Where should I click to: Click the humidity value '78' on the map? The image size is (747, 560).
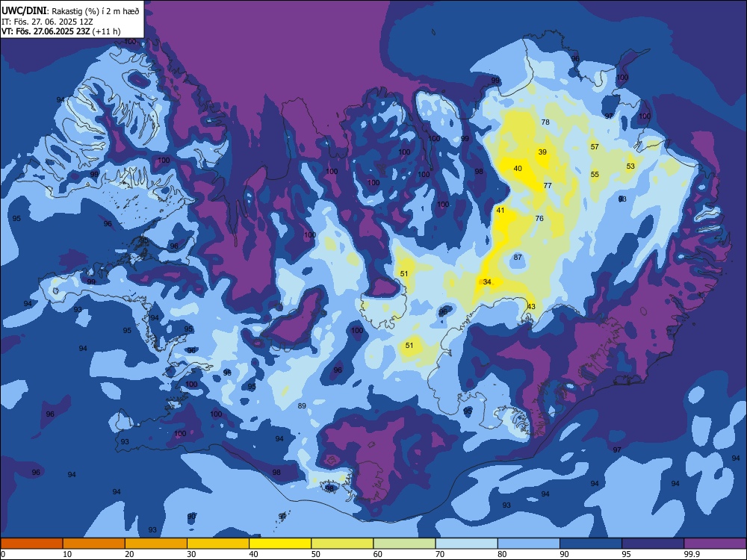coord(545,122)
